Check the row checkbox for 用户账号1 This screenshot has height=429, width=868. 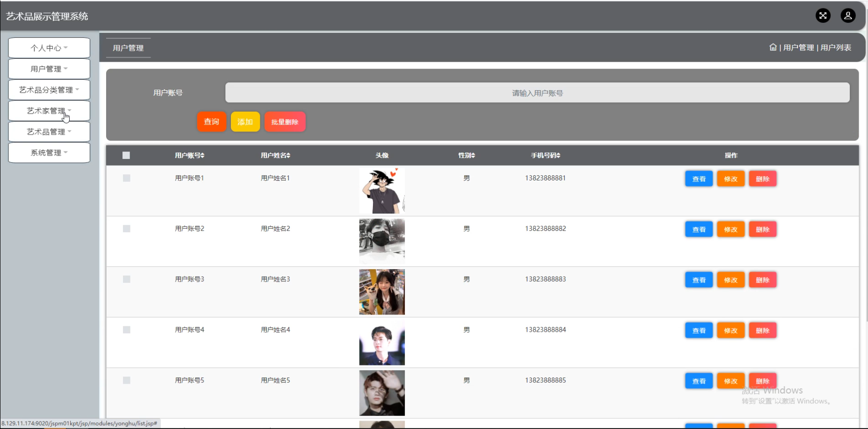126,178
